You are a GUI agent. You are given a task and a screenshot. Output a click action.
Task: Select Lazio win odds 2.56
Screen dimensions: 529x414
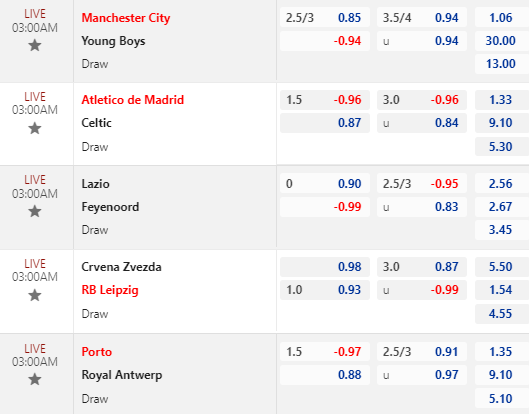pyautogui.click(x=502, y=184)
